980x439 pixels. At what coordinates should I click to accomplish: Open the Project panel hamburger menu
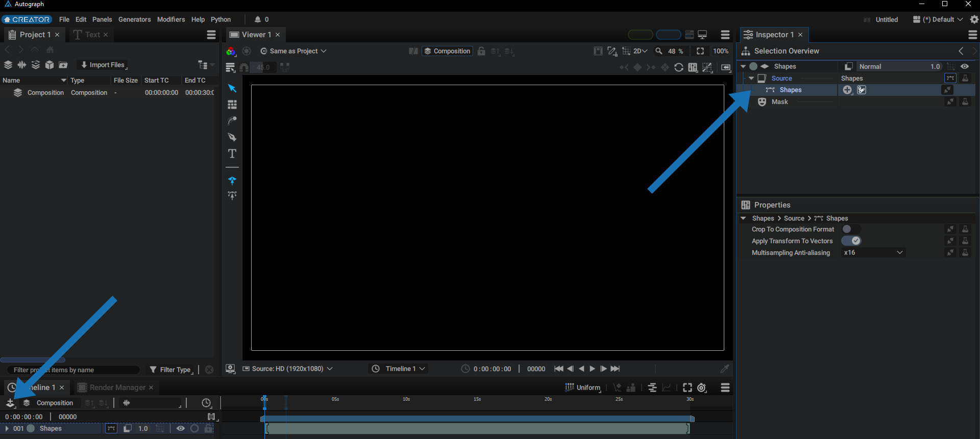(211, 35)
